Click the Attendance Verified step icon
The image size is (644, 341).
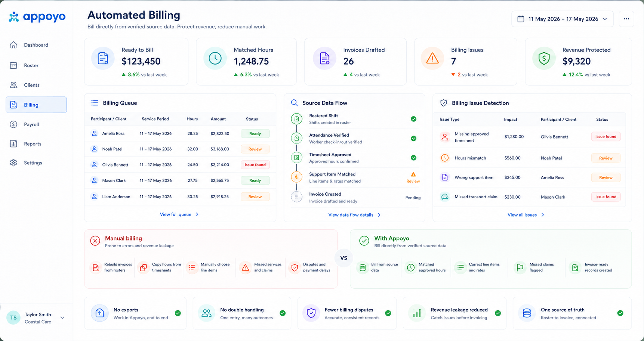297,138
